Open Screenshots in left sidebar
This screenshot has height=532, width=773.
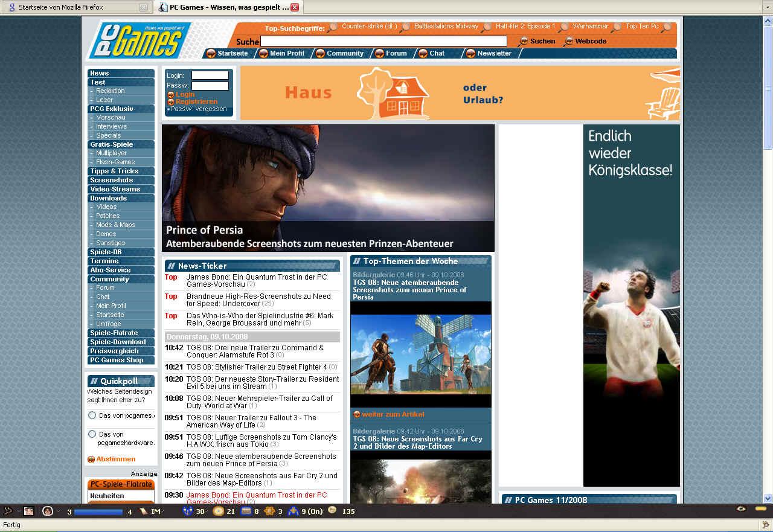(x=121, y=181)
